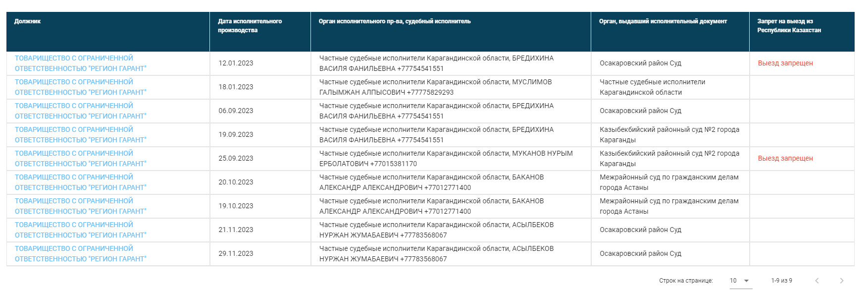Go to next page of results
This screenshot has height=298, width=868.
coord(841,281)
